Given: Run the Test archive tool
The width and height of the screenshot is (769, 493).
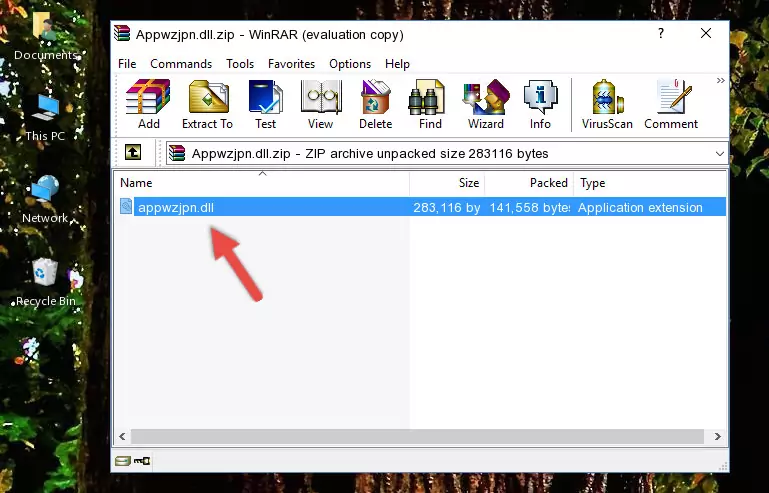Looking at the screenshot, I should click(x=265, y=104).
